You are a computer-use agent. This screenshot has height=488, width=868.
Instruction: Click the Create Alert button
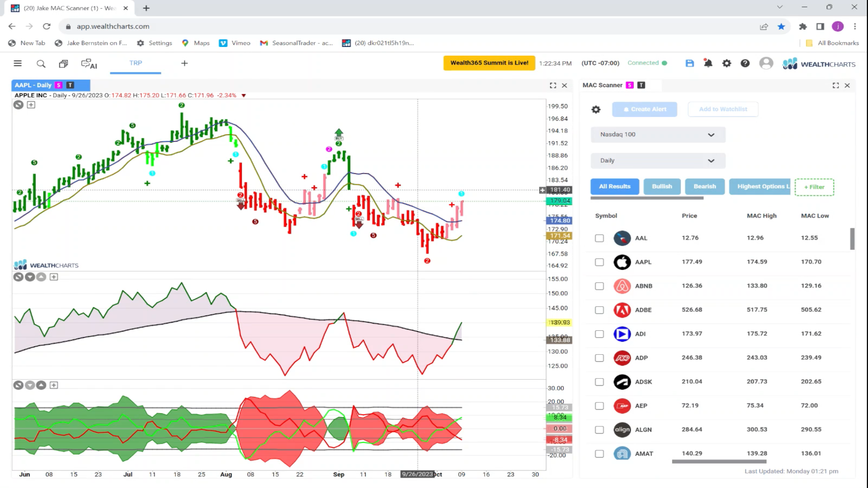point(645,109)
